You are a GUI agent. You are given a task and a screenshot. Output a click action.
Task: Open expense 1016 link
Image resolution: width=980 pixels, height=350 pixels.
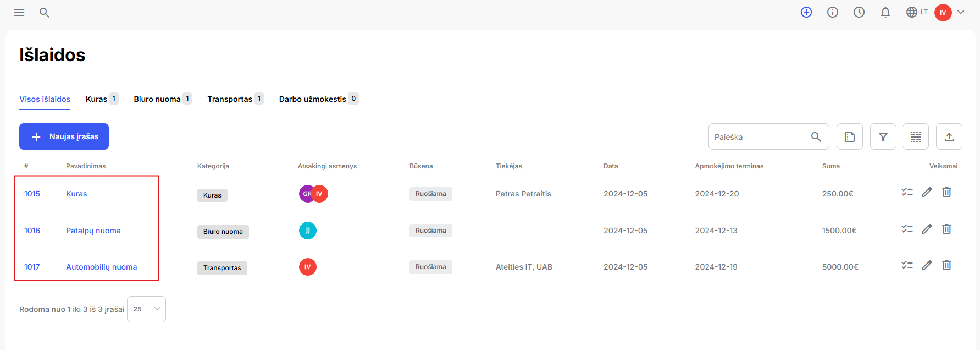pos(32,231)
